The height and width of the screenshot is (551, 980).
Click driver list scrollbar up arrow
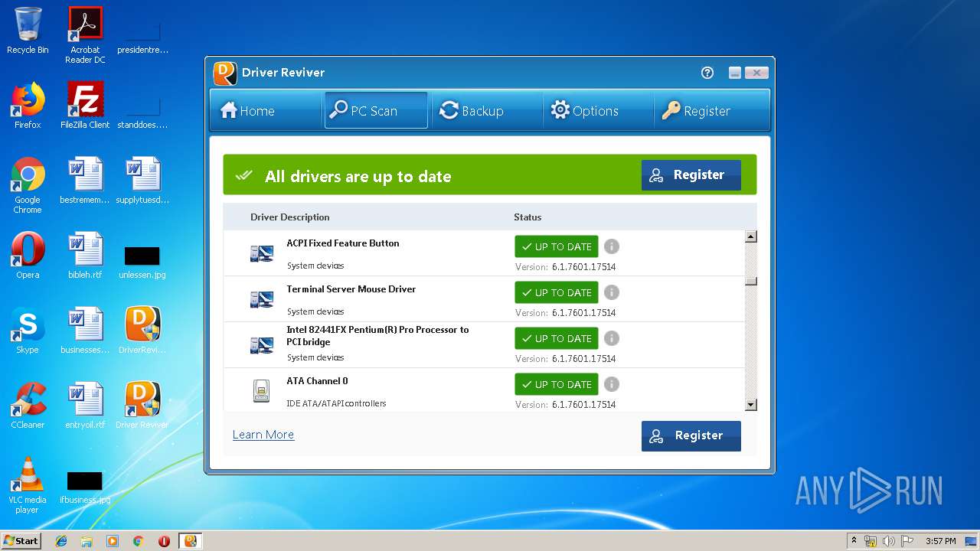751,236
